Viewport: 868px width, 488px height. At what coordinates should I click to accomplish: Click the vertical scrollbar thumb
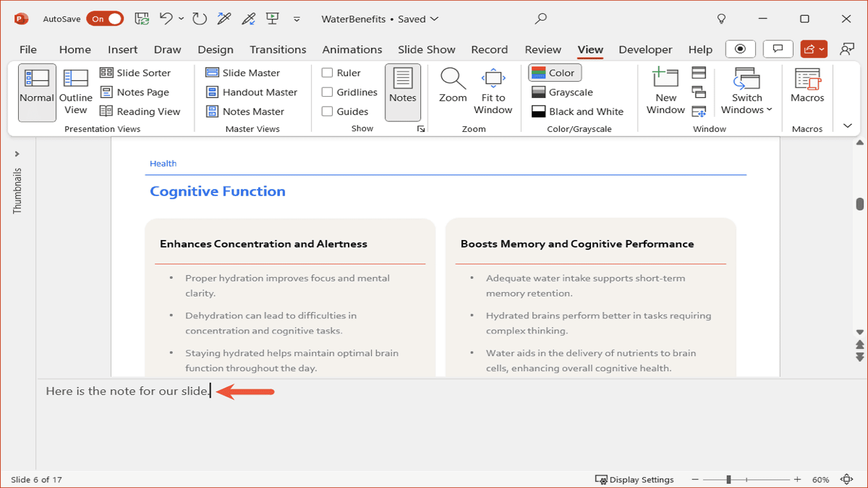point(860,204)
